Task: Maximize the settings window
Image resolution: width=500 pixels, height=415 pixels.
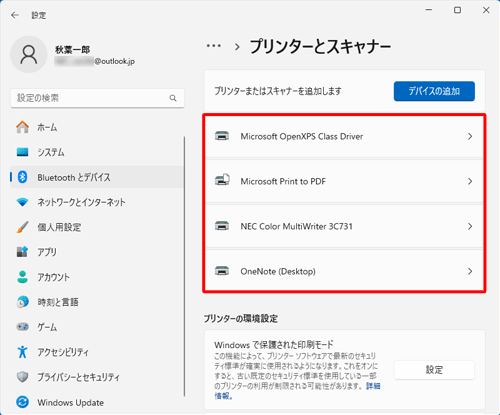Action: pyautogui.click(x=457, y=10)
